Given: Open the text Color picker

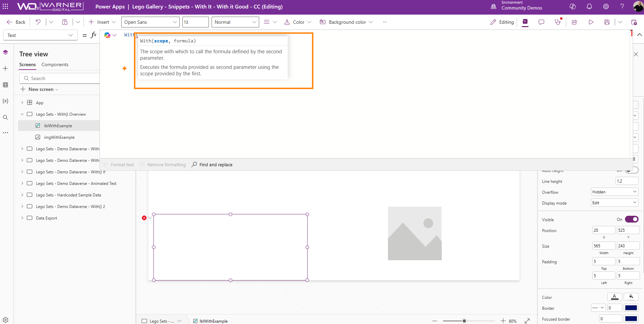Looking at the screenshot, I should pos(298,22).
